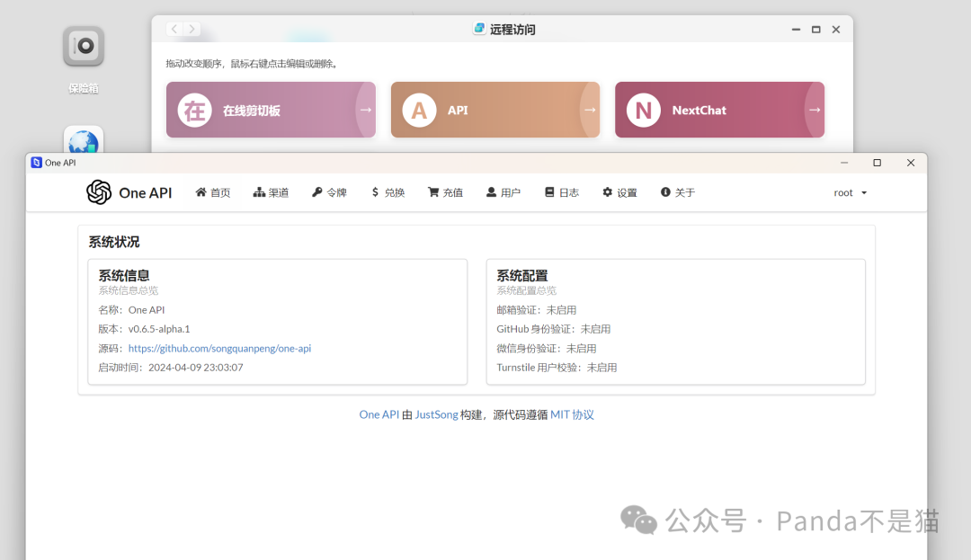Click the N icon on NextChat card

[x=644, y=110]
